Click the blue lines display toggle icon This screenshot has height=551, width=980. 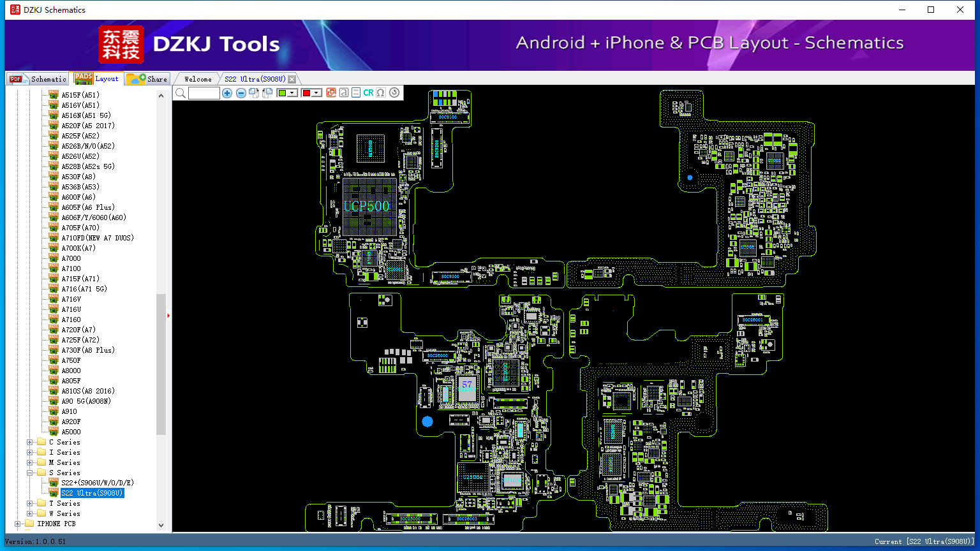356,92
